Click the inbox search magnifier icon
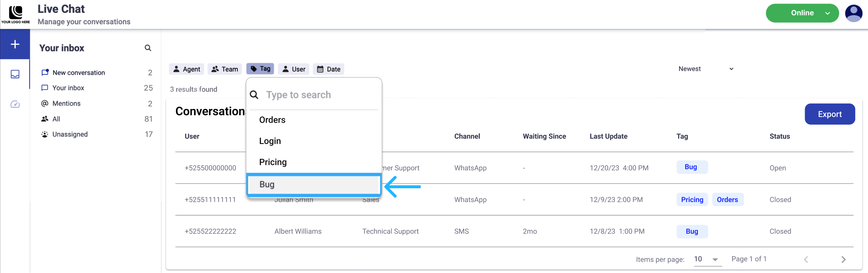The width and height of the screenshot is (868, 273). (x=148, y=48)
